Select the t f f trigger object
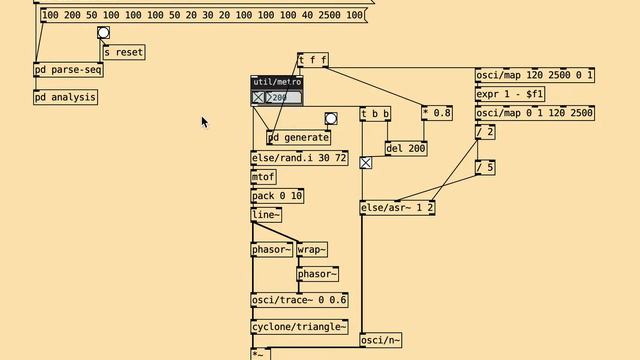 tap(313, 60)
